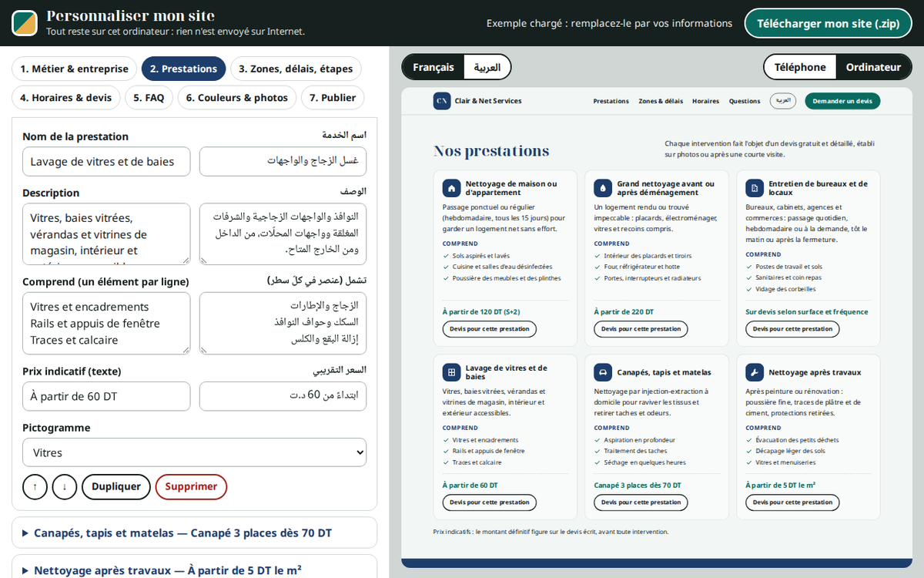Image resolution: width=924 pixels, height=578 pixels.
Task: Click Personnaliser mon site title
Action: tap(130, 16)
